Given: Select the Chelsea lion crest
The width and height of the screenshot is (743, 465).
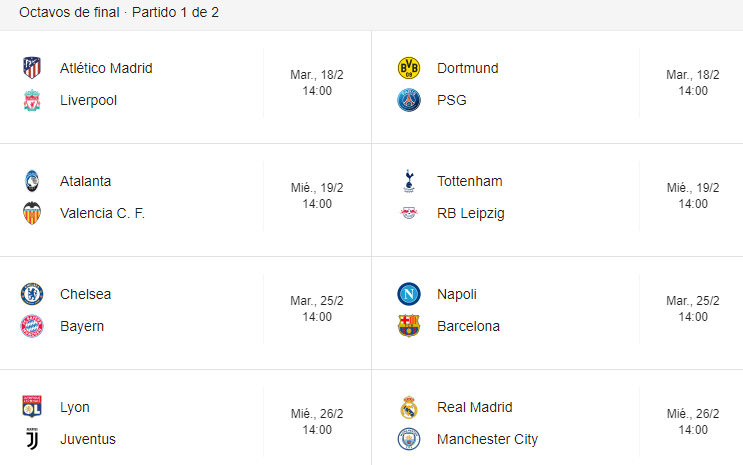Looking at the screenshot, I should tap(32, 294).
